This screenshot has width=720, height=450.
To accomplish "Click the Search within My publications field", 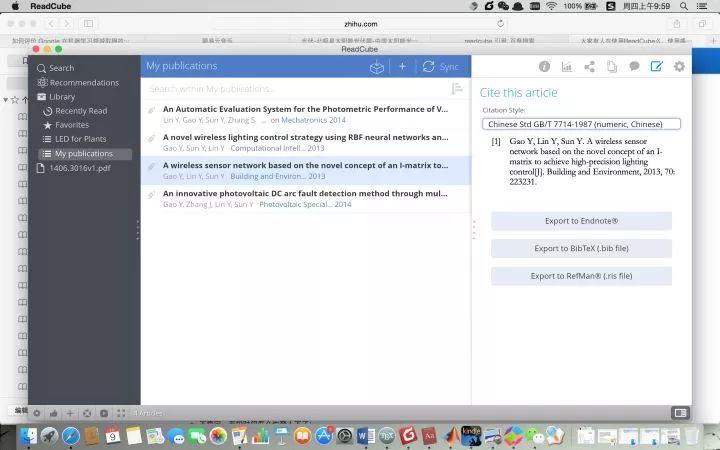I will [296, 89].
